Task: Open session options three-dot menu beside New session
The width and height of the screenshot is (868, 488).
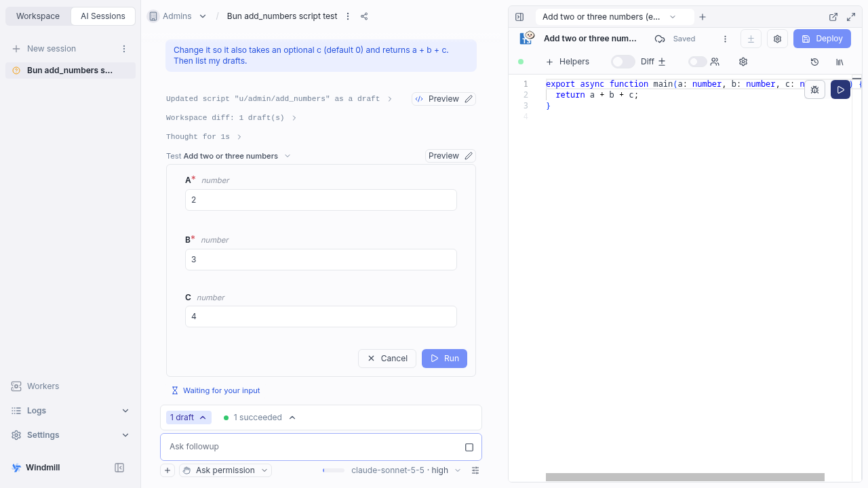Action: 124,49
